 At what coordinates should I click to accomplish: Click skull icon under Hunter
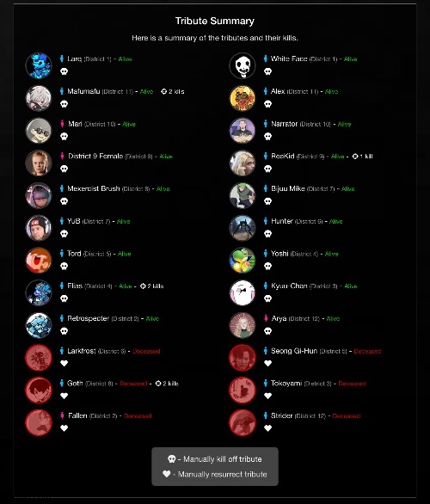pyautogui.click(x=267, y=234)
